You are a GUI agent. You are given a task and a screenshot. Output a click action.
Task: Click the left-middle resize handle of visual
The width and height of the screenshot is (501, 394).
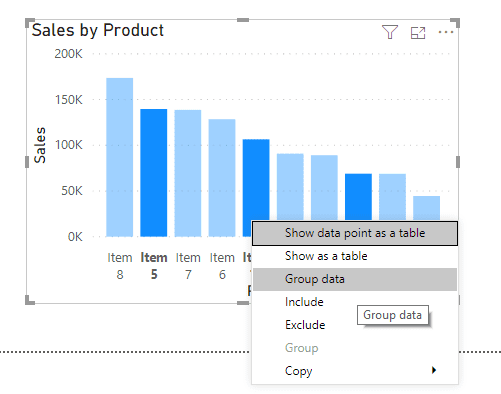click(27, 162)
